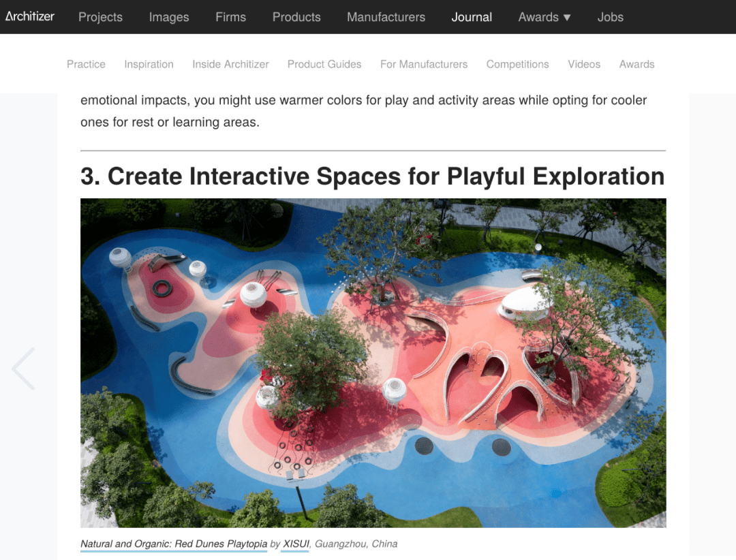The width and height of the screenshot is (736, 560).
Task: Open the Images menu item
Action: (x=169, y=17)
